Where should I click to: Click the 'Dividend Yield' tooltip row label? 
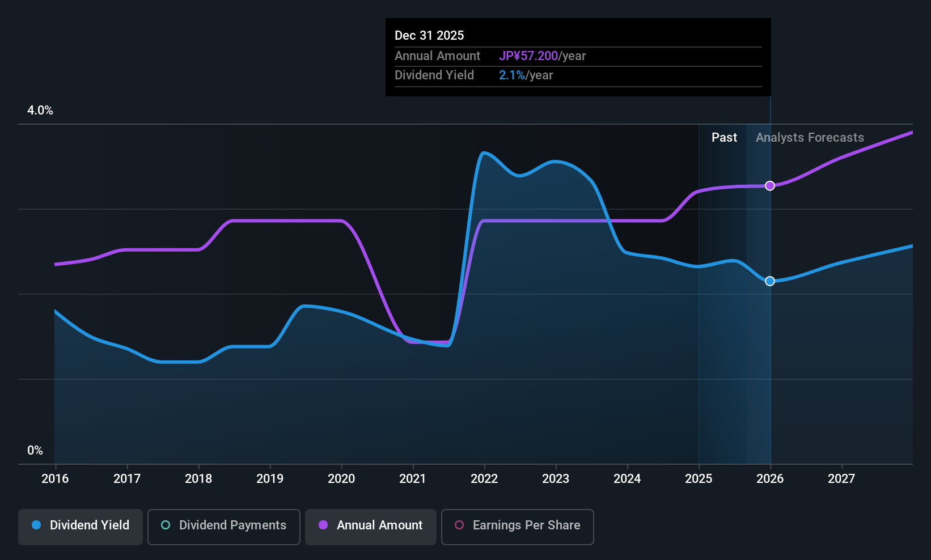pos(434,75)
